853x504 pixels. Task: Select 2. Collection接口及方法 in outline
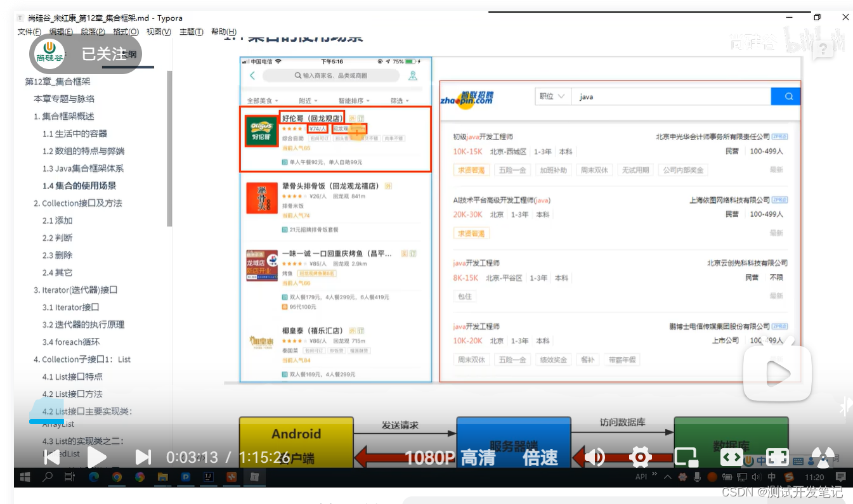pos(78,204)
